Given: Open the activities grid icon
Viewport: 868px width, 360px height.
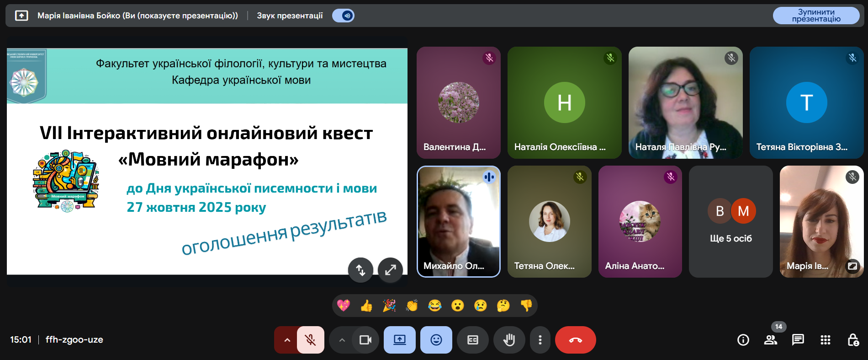Looking at the screenshot, I should (x=826, y=340).
